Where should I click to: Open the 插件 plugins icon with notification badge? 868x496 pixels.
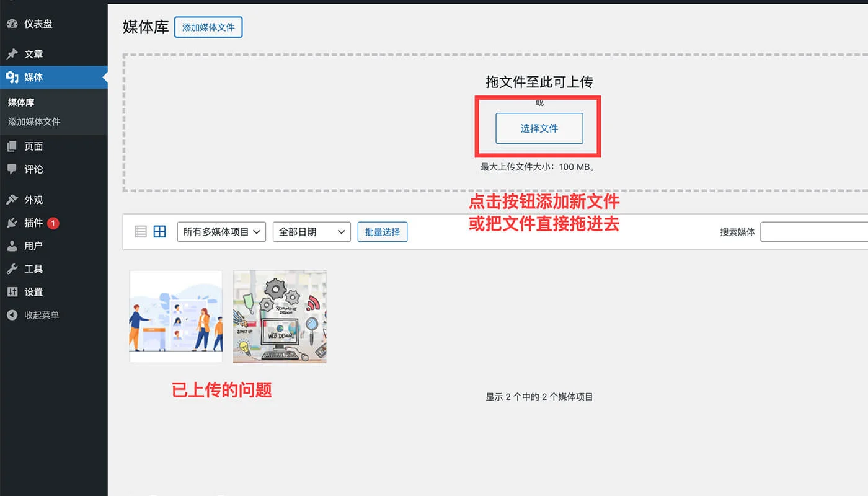[12, 223]
